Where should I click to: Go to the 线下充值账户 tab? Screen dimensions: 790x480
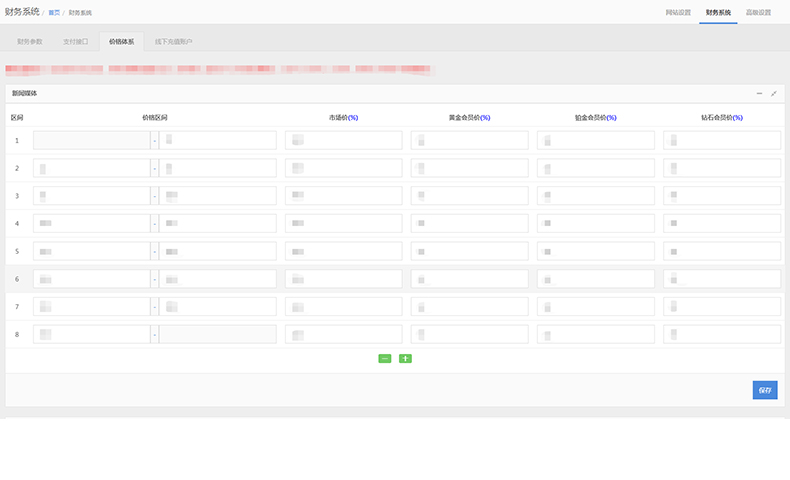173,42
